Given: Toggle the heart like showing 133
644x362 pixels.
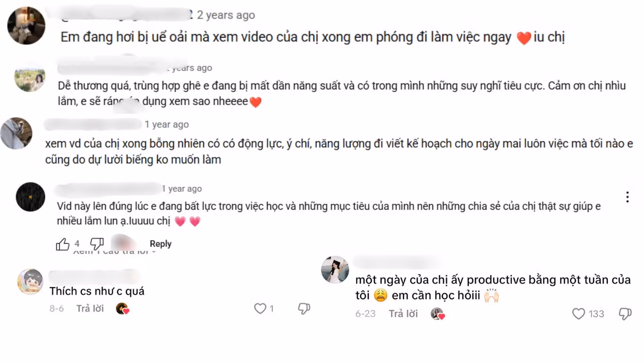Looking at the screenshot, I should coord(579,314).
